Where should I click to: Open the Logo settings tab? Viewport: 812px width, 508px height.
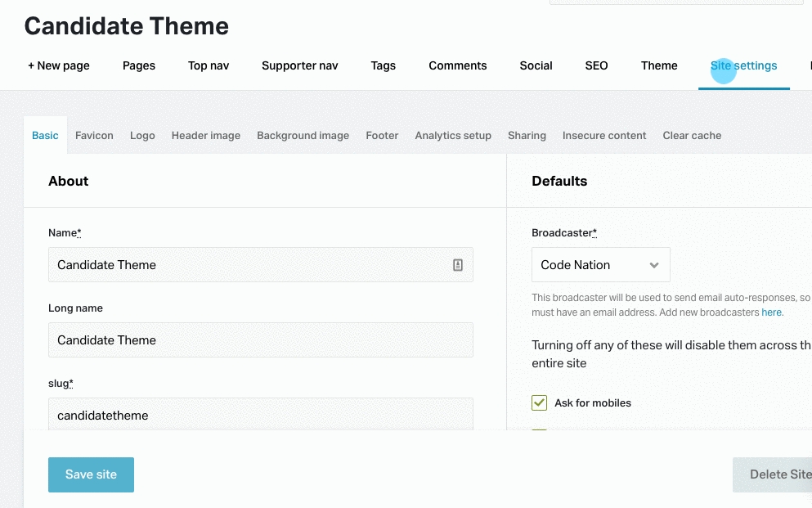tap(142, 136)
